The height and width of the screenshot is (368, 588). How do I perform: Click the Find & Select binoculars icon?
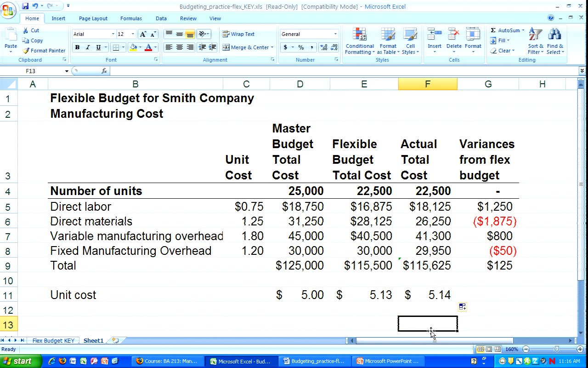pos(554,34)
